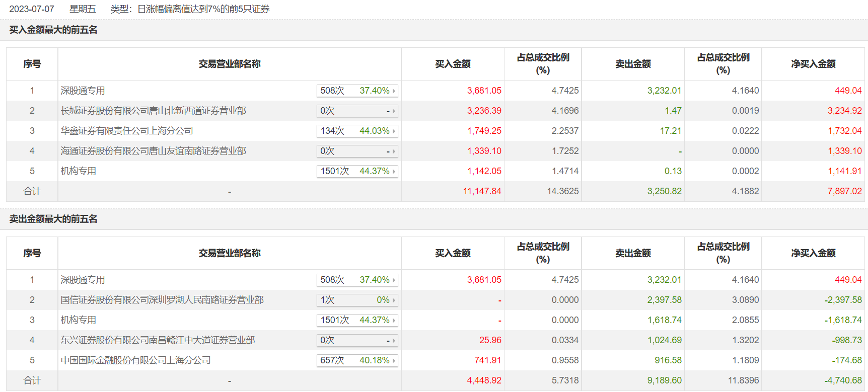
Task: Click the arrow icon in 海通证券 0次 box
Action: point(394,151)
